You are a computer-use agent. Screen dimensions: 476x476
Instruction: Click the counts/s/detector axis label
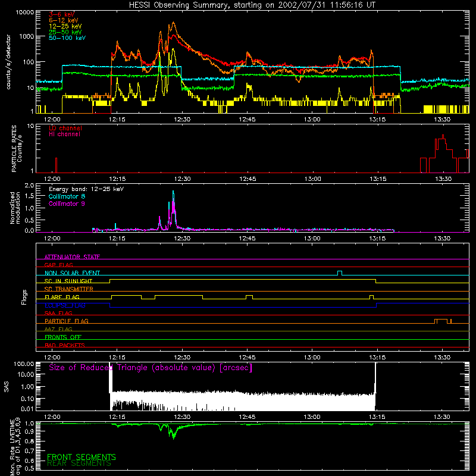[x=8, y=62]
